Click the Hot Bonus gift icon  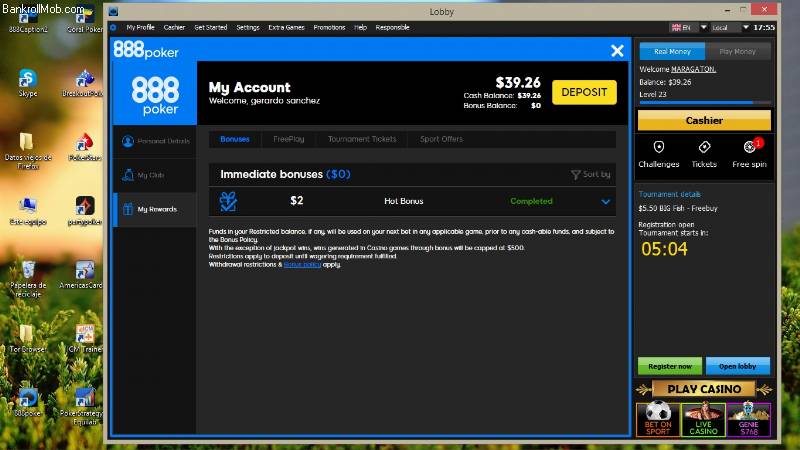[228, 202]
